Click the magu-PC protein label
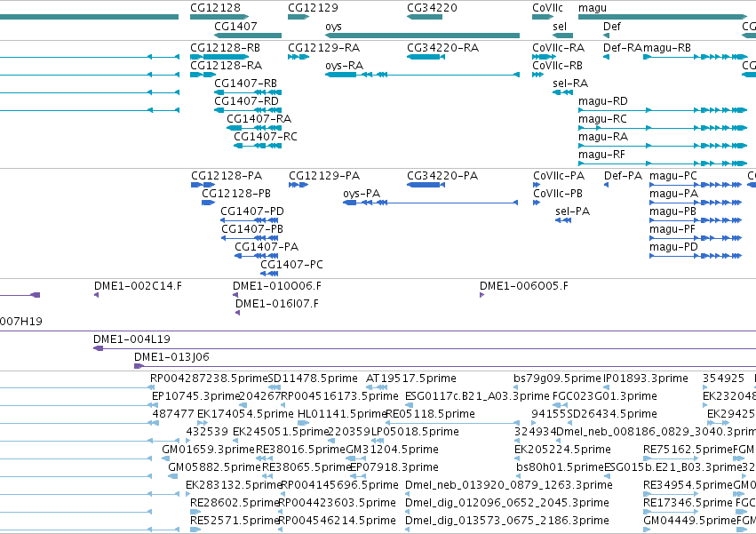 point(673,176)
